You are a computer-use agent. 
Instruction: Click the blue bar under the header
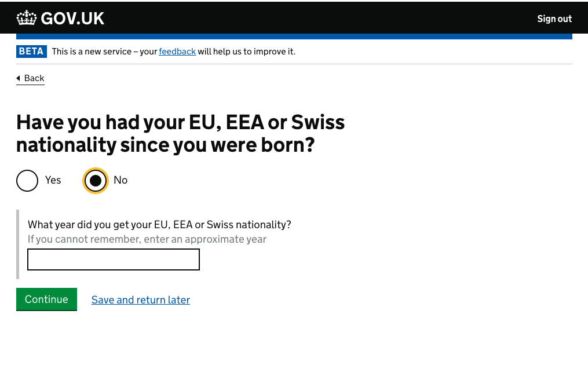point(294,36)
